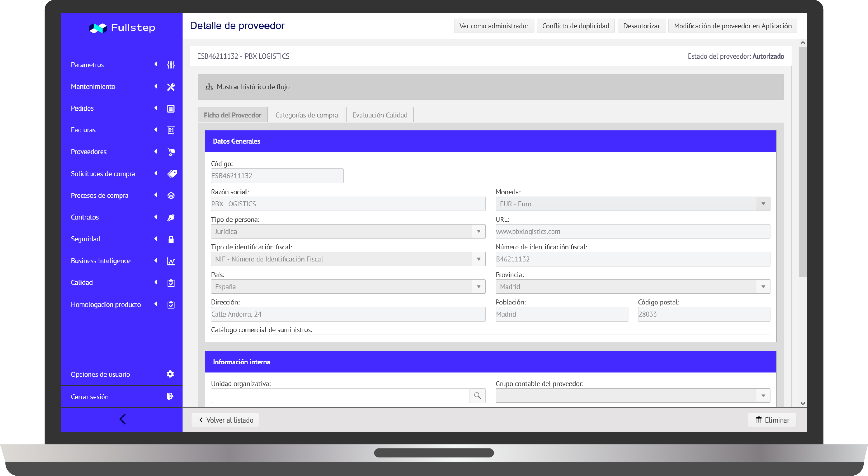Click the Cerrar sesión logout icon
The width and height of the screenshot is (868, 476).
(x=170, y=396)
